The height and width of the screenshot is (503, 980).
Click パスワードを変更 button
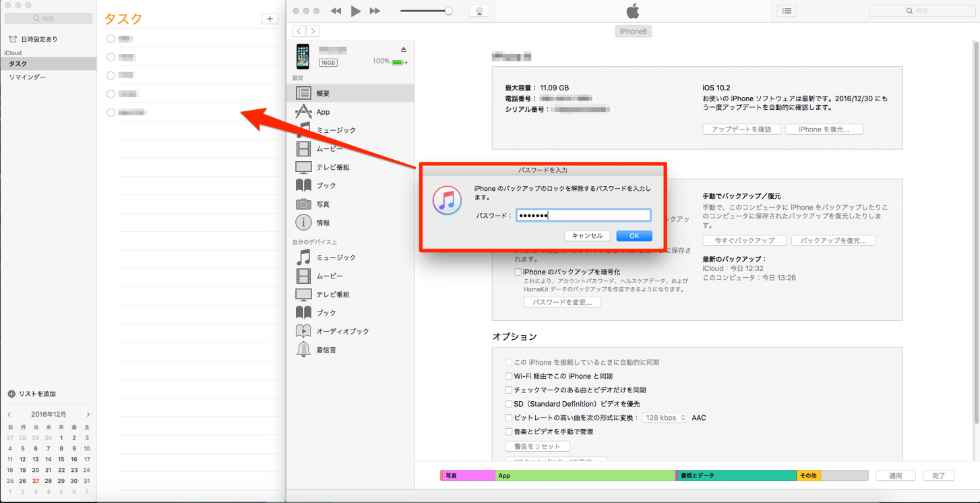(x=562, y=303)
